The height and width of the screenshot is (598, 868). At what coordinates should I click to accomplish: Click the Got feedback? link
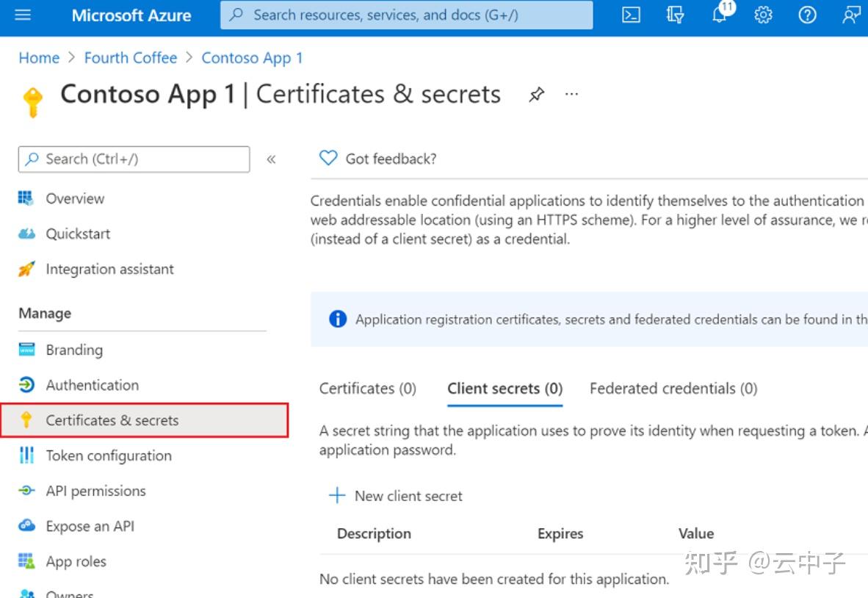(377, 158)
